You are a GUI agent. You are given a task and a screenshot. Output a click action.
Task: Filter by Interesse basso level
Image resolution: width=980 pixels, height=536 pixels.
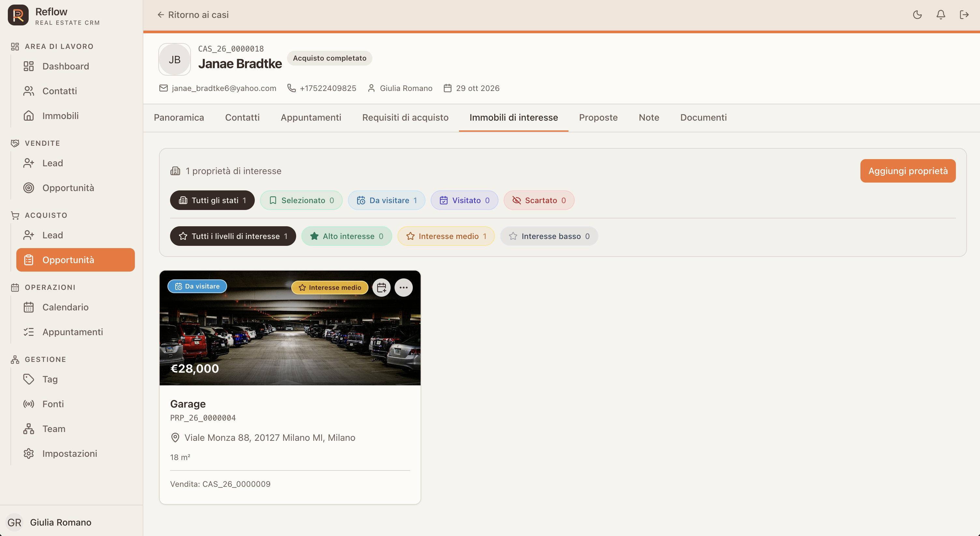tap(549, 236)
